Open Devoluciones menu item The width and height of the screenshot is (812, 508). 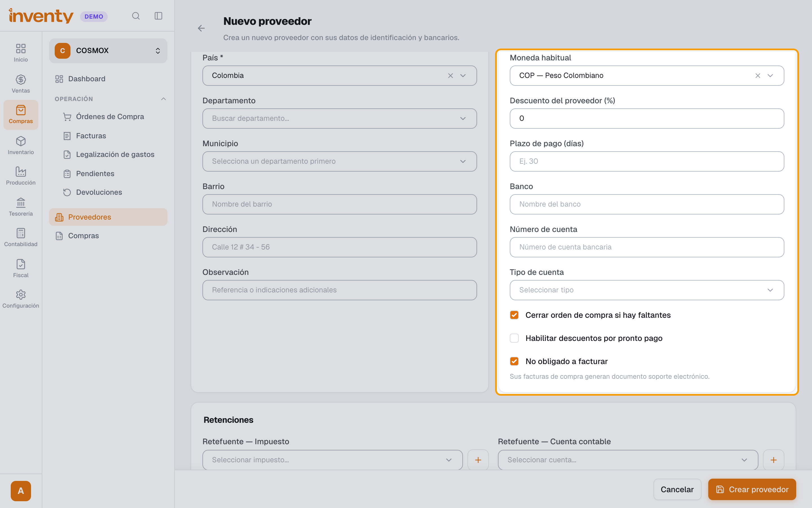pyautogui.click(x=112, y=192)
